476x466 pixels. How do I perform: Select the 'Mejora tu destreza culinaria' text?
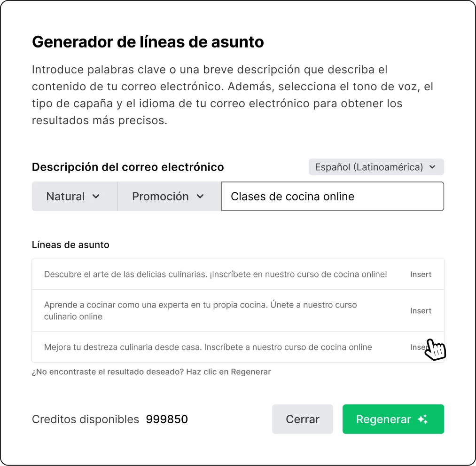coord(208,348)
